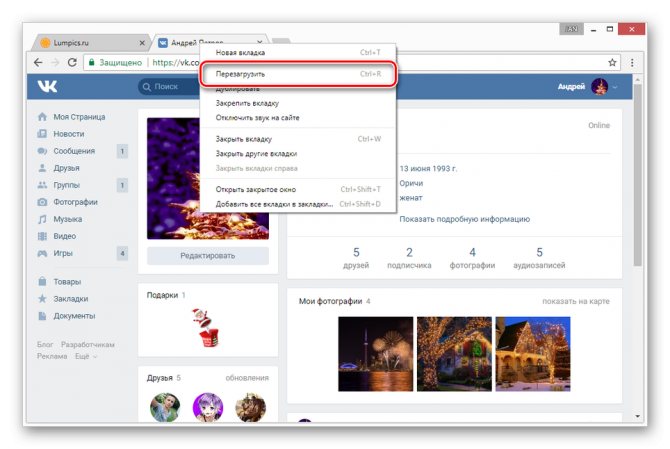The width and height of the screenshot is (670, 449).
Task: Open the Chrome three-dot menu
Action: point(632,63)
